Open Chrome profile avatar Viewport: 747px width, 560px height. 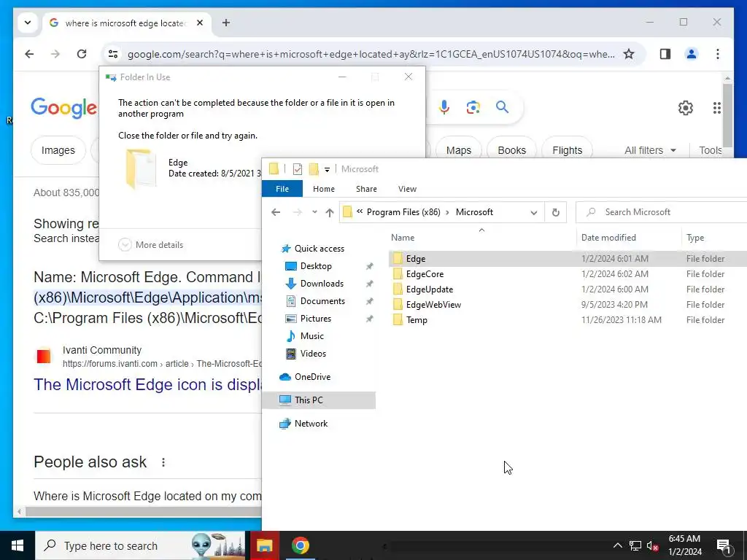click(692, 54)
